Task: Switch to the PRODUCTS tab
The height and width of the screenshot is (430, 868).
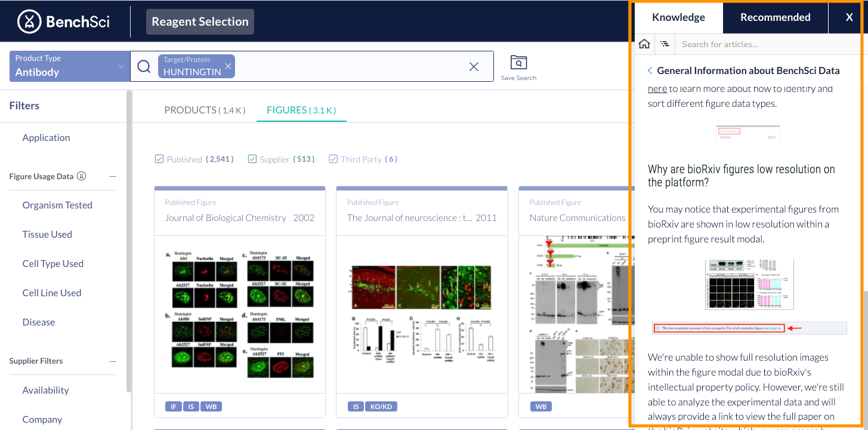Action: click(205, 110)
